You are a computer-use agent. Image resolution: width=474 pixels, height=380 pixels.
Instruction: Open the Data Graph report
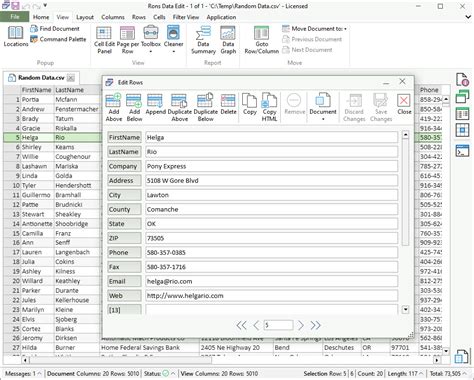(228, 40)
